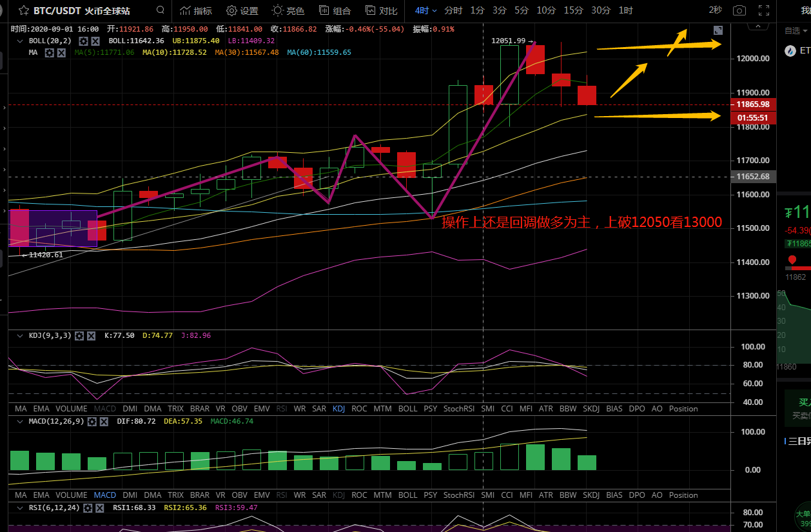This screenshot has height=532, width=811.
Task: Add BTC/USDT to favorites with star icon
Action: click(23, 11)
